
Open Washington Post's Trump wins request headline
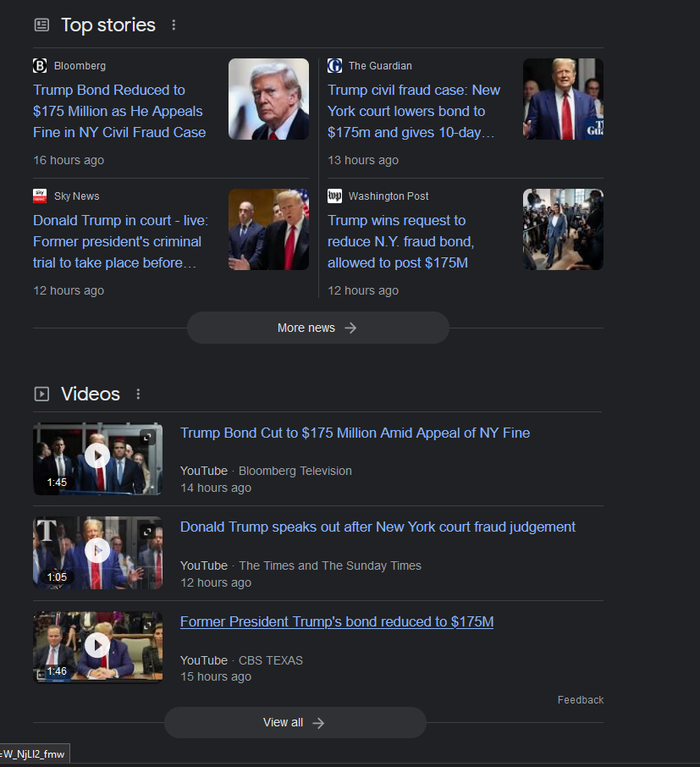tap(400, 241)
